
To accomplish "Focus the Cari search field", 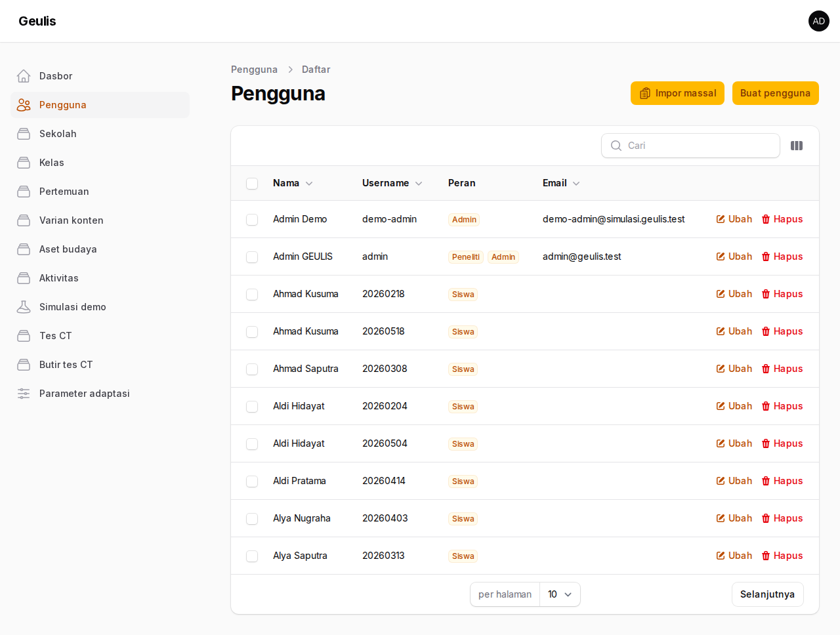I will coord(690,146).
